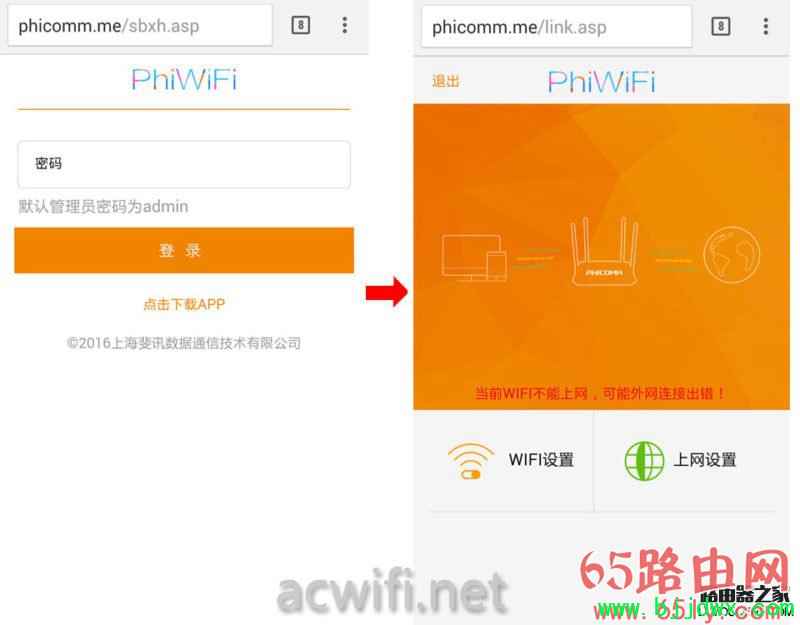Click the phicomm.me/sbxh.asp address bar
The width and height of the screenshot is (800, 625).
(140, 26)
